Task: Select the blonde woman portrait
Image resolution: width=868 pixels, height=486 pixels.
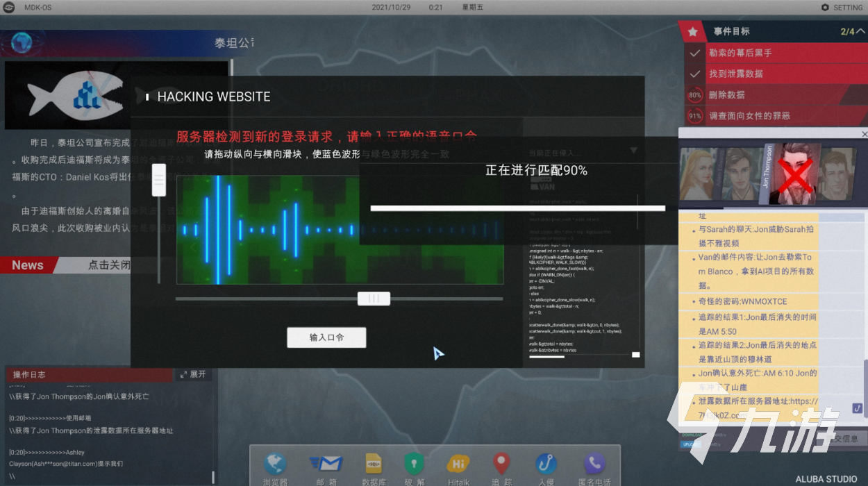Action: click(698, 174)
